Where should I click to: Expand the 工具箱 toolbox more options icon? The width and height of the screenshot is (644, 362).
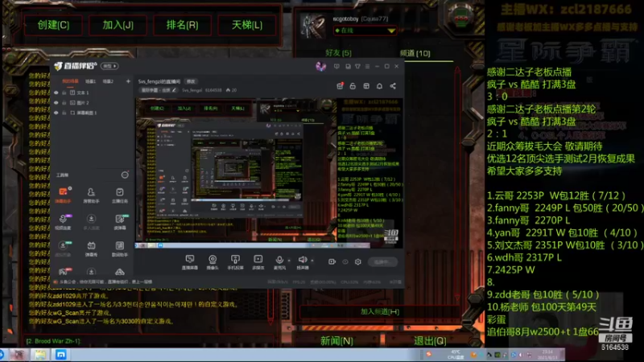(x=125, y=175)
